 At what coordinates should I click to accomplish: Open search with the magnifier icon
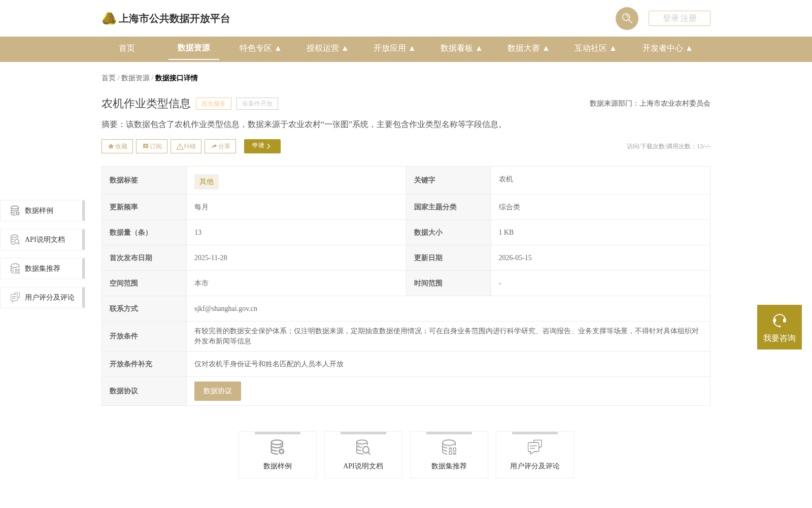tap(627, 18)
